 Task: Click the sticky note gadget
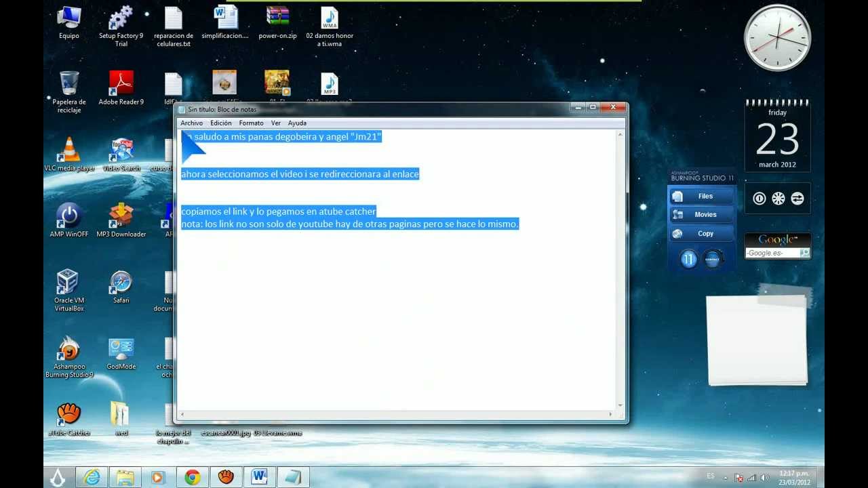click(757, 339)
